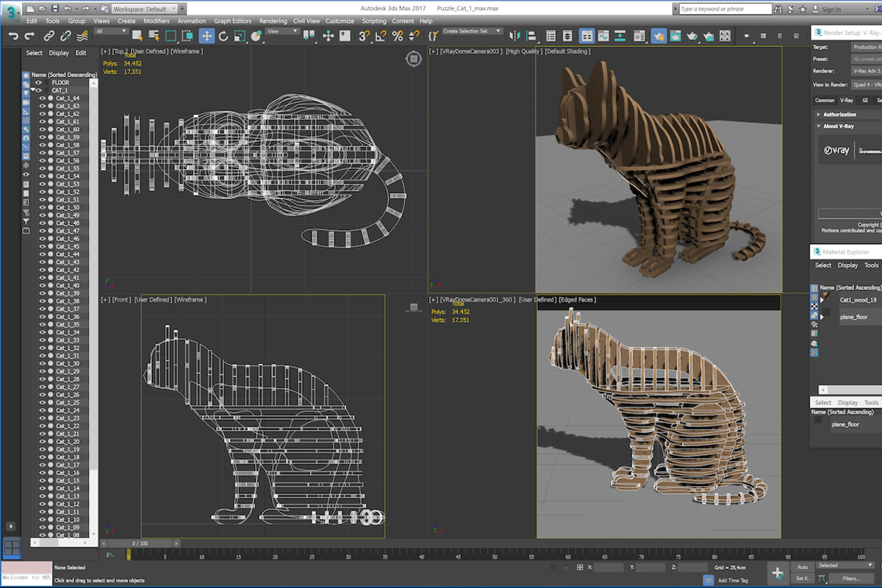Click the Add Time Tag label

tap(733, 581)
